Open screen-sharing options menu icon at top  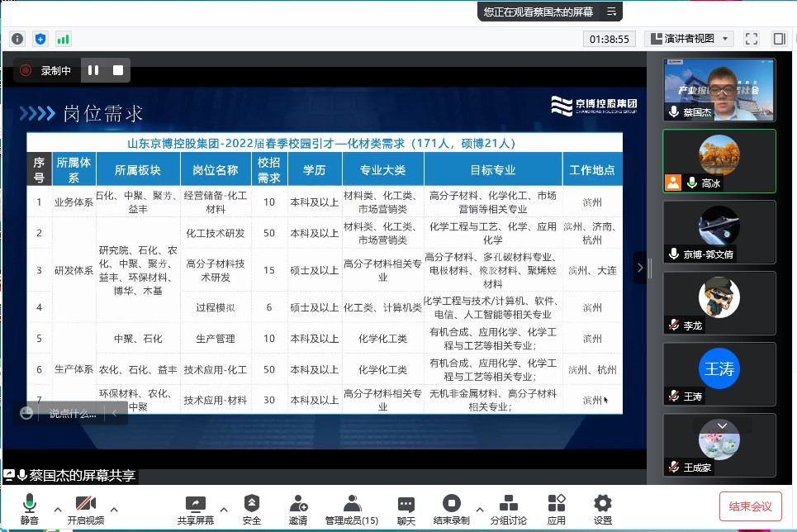[x=611, y=12]
